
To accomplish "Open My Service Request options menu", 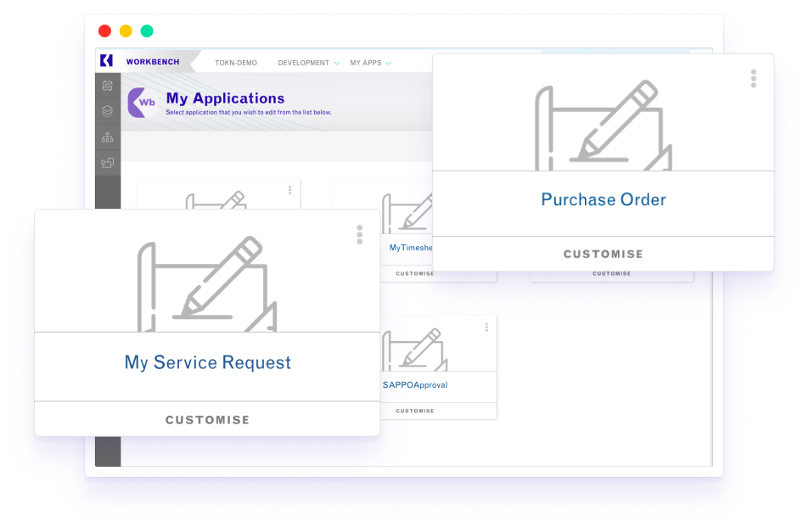I will click(360, 234).
